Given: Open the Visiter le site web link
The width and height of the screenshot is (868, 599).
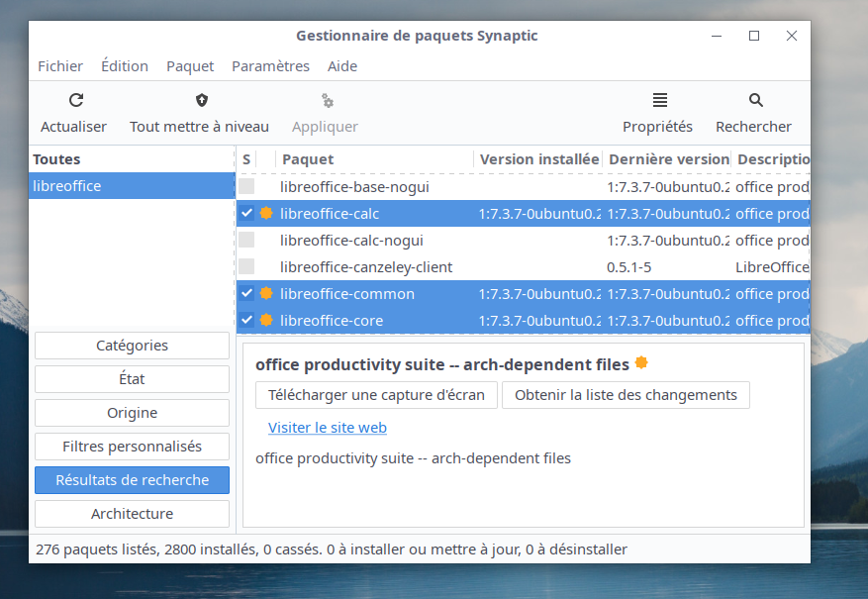Looking at the screenshot, I should click(328, 428).
